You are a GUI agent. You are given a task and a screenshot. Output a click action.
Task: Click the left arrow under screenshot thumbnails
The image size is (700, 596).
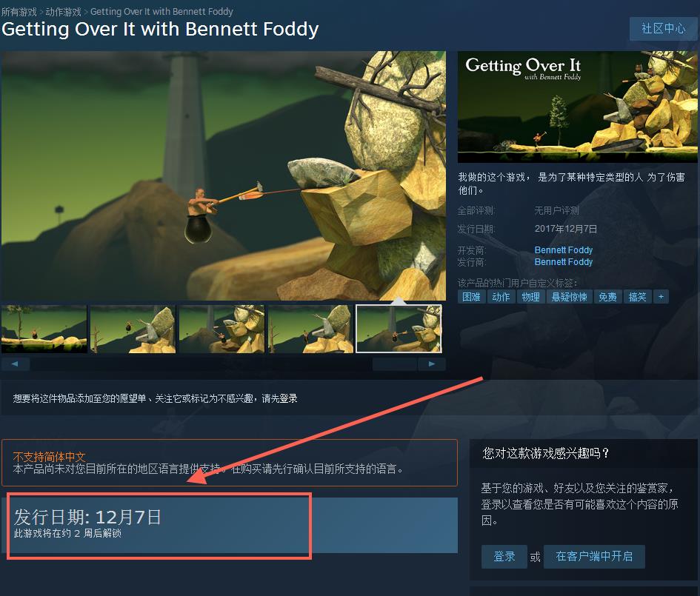15,364
